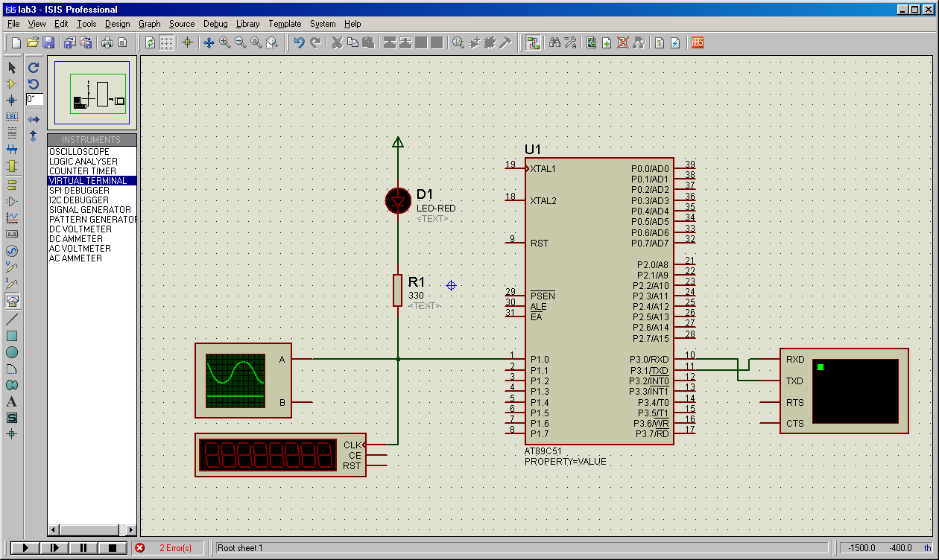Open search and tag binoculars tool
939x560 pixels.
[x=554, y=43]
